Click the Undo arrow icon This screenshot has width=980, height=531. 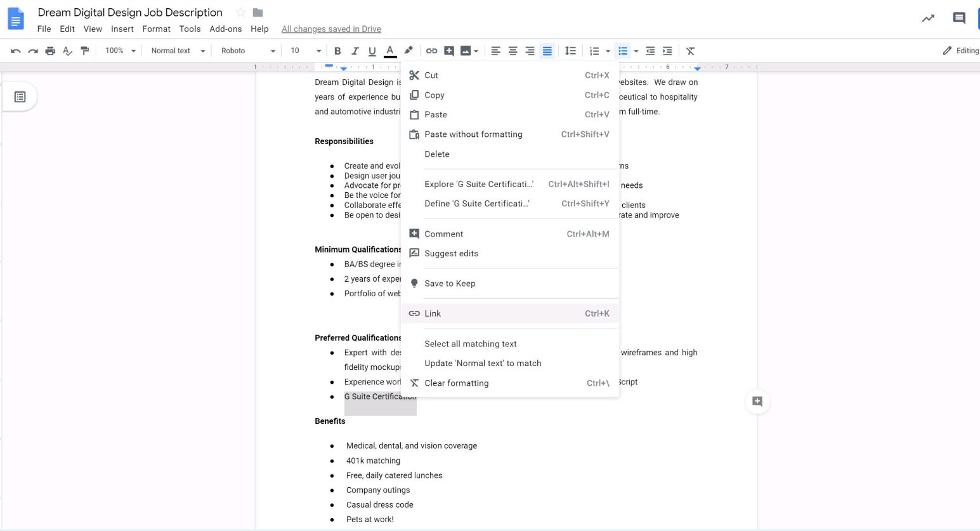tap(16, 51)
